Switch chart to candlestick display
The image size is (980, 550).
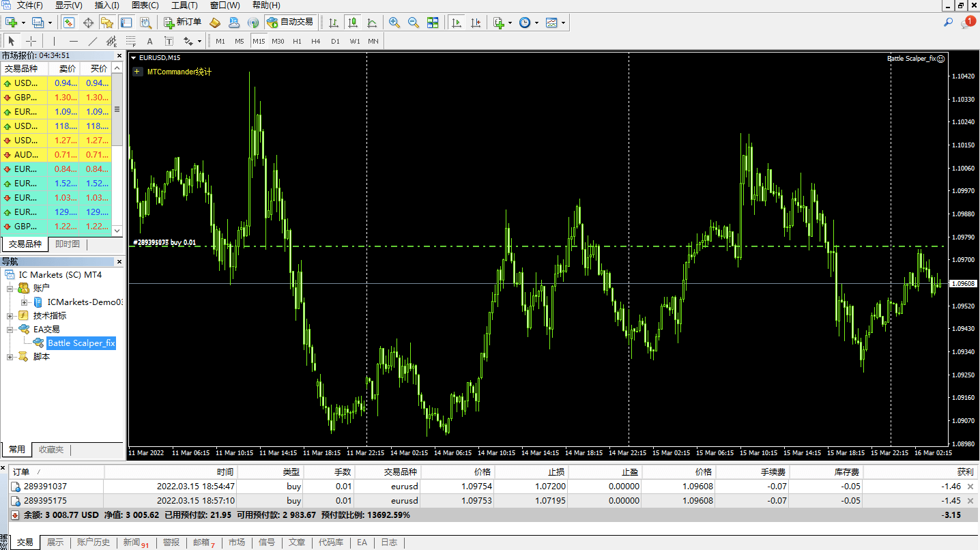click(353, 22)
